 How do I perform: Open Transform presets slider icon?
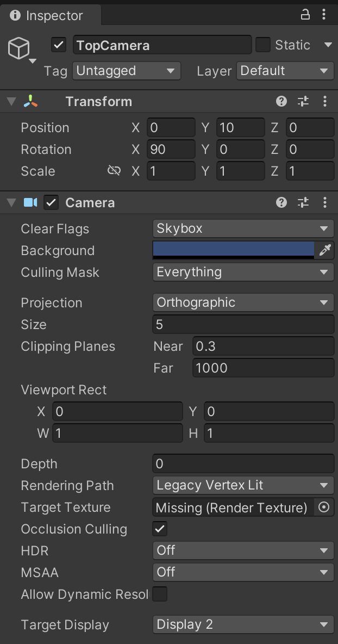(x=303, y=102)
